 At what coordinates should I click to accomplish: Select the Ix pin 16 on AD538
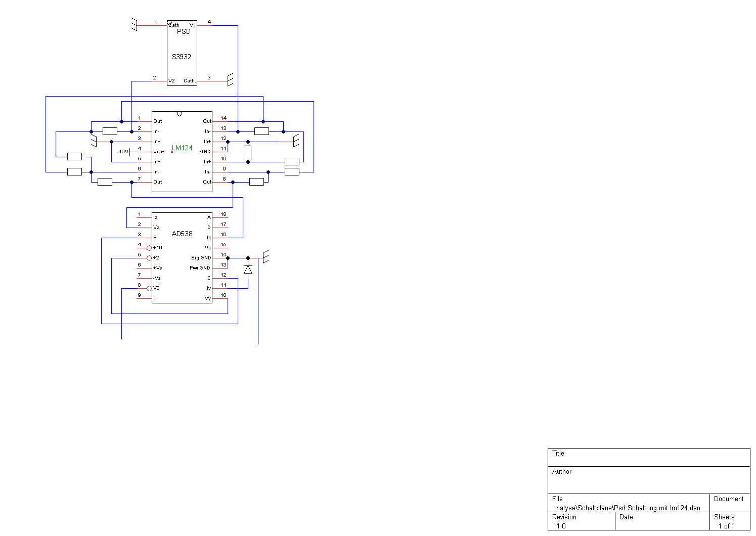209,238
